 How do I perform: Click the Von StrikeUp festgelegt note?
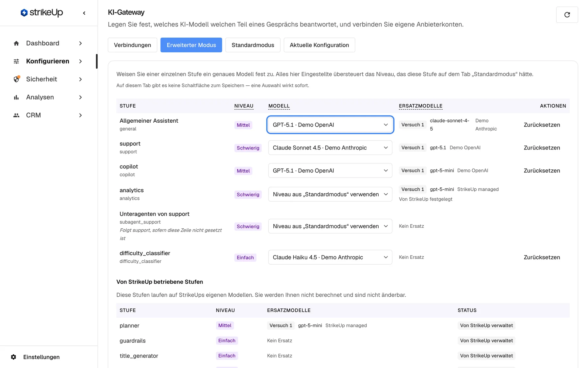pyautogui.click(x=425, y=199)
